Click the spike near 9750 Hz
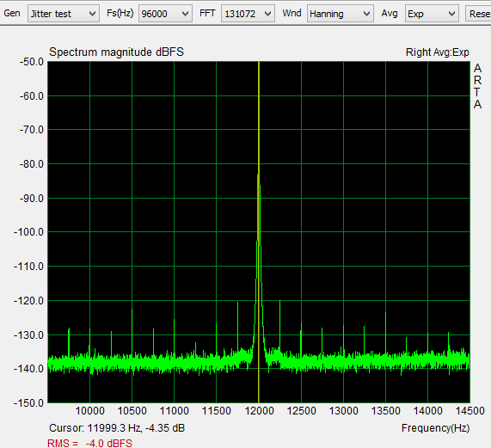Screen dimensions: 491x448 tap(69, 341)
